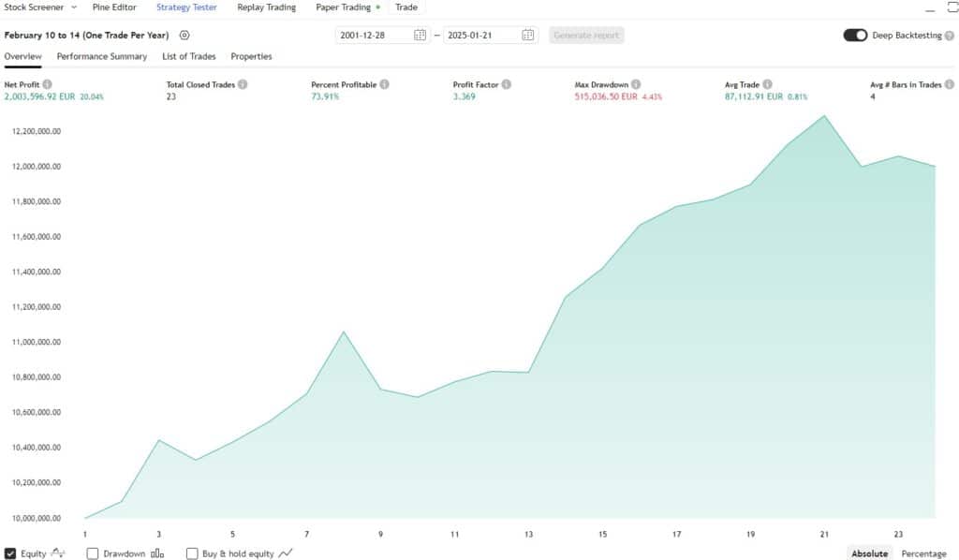The height and width of the screenshot is (560, 959).
Task: Open the Pine Editor panel
Action: click(x=114, y=7)
